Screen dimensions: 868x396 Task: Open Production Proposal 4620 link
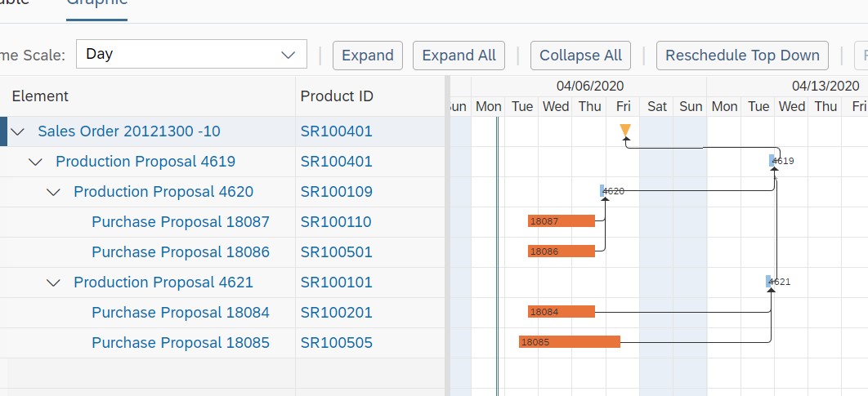tap(163, 192)
